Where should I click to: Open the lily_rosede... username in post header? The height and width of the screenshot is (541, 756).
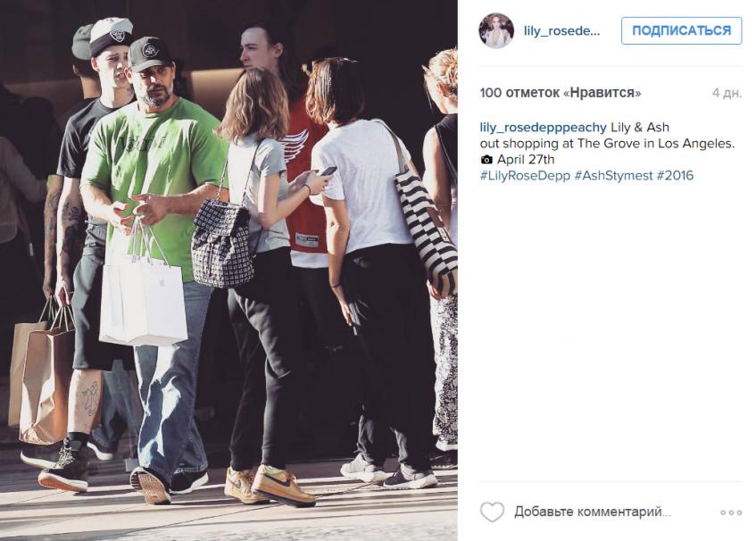click(x=561, y=31)
